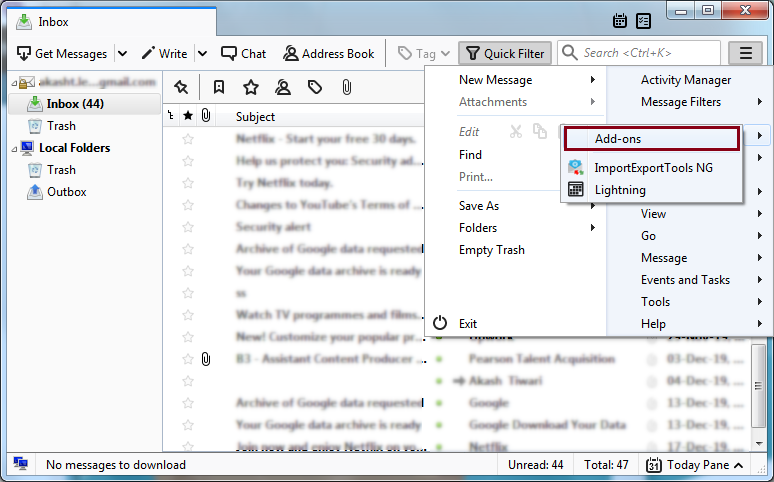
Task: Collapse the Local Folders tree
Action: [14, 149]
